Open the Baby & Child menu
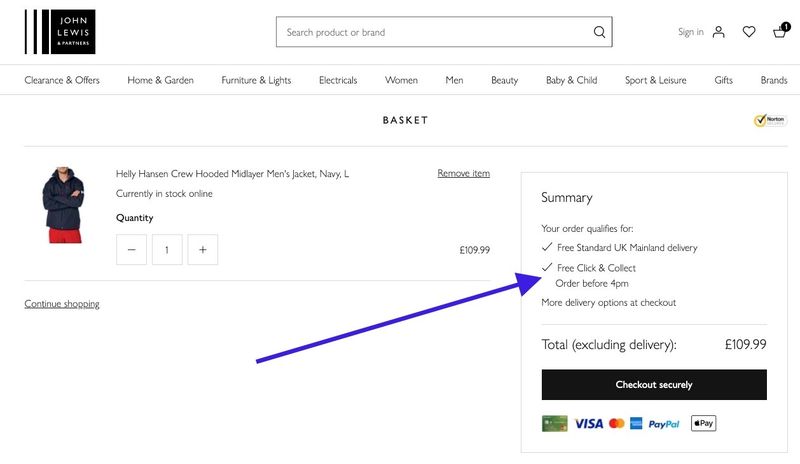 click(x=571, y=80)
